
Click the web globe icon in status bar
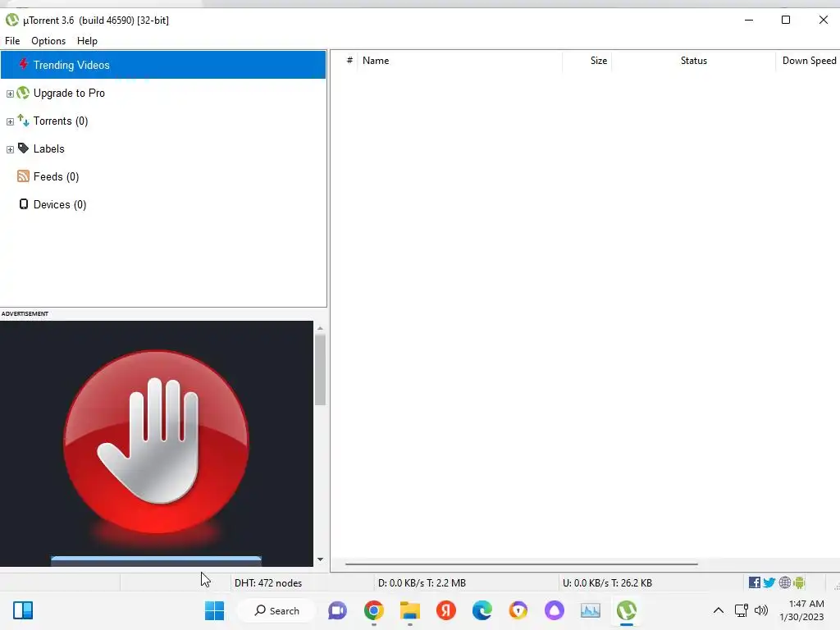(785, 582)
